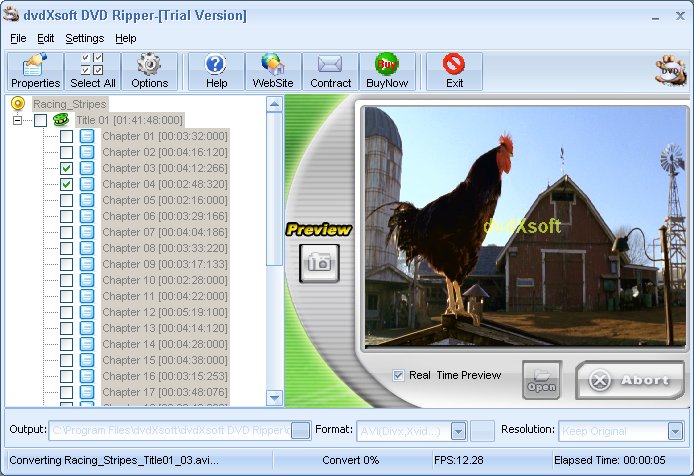This screenshot has width=694, height=476.
Task: Check the Chapter 05 checkbox
Action: coord(66,200)
